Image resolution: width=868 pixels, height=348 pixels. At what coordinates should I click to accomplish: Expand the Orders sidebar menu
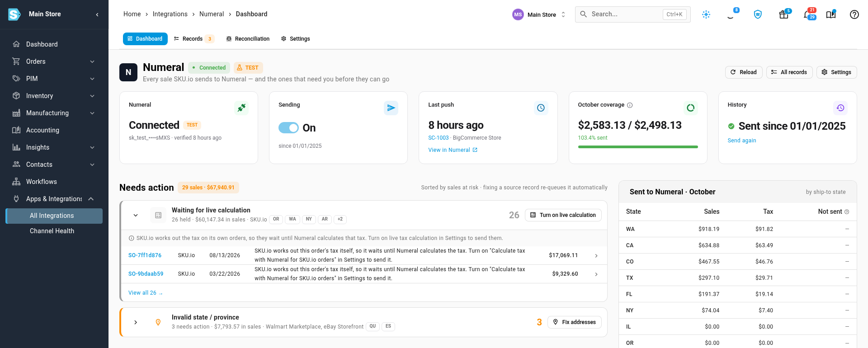(x=54, y=61)
